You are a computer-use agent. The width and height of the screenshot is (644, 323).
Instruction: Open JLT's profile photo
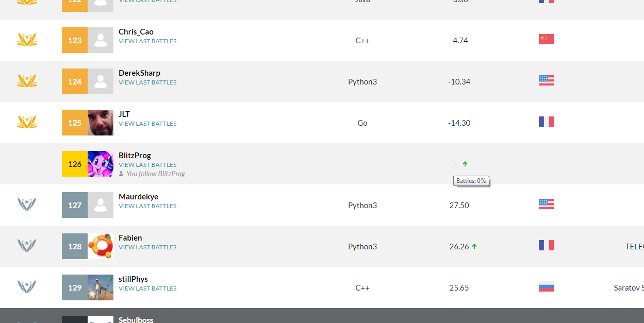(101, 123)
